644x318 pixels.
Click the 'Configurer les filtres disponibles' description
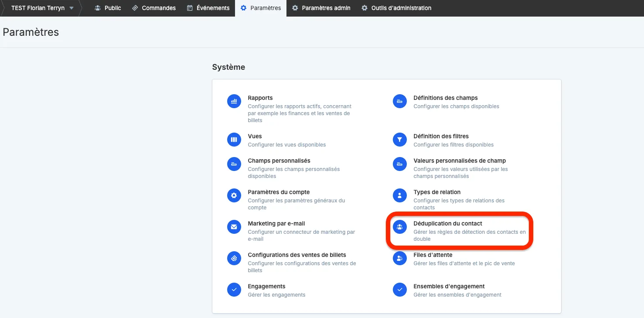pyautogui.click(x=454, y=145)
